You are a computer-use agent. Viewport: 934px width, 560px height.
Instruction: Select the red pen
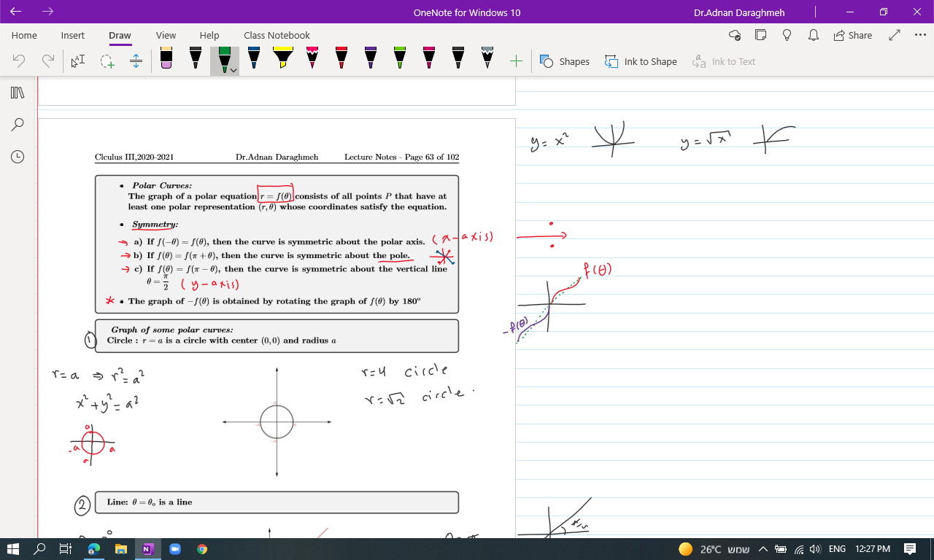pyautogui.click(x=341, y=59)
